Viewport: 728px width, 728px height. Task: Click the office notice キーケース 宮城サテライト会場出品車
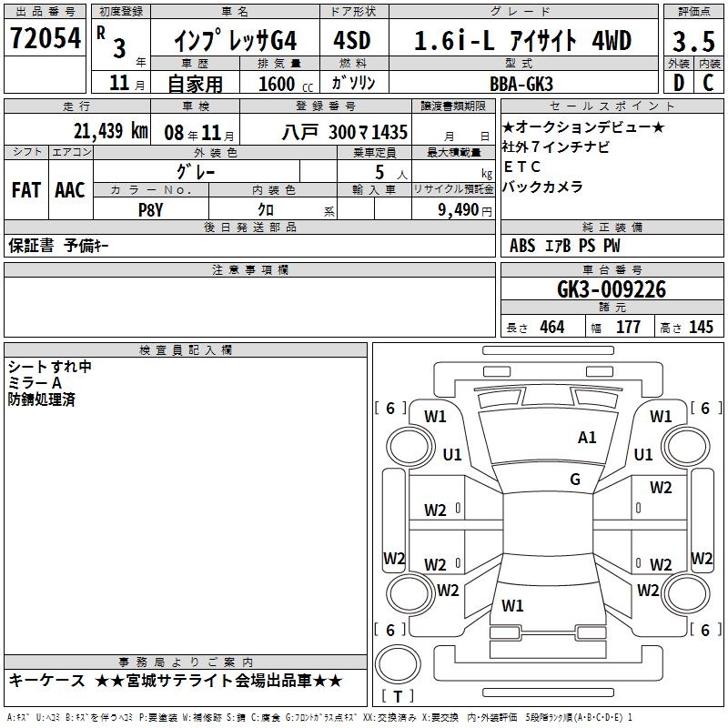coord(176,681)
